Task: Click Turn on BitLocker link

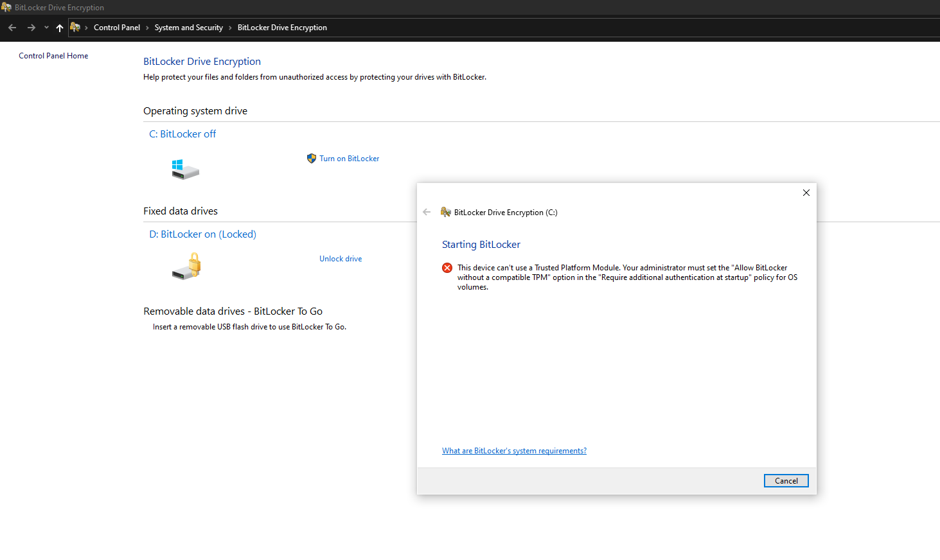Action: point(350,159)
